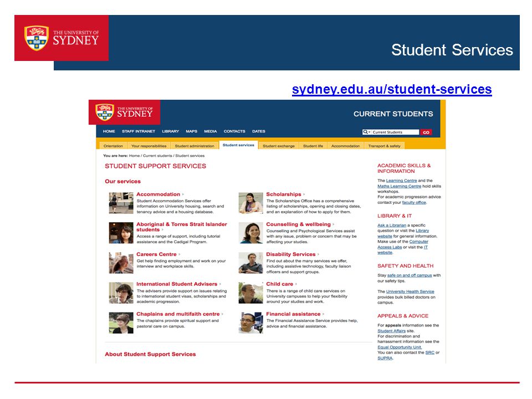Open HOME in the navigation bar
Viewport: 532px width, 399px height.
(x=109, y=131)
